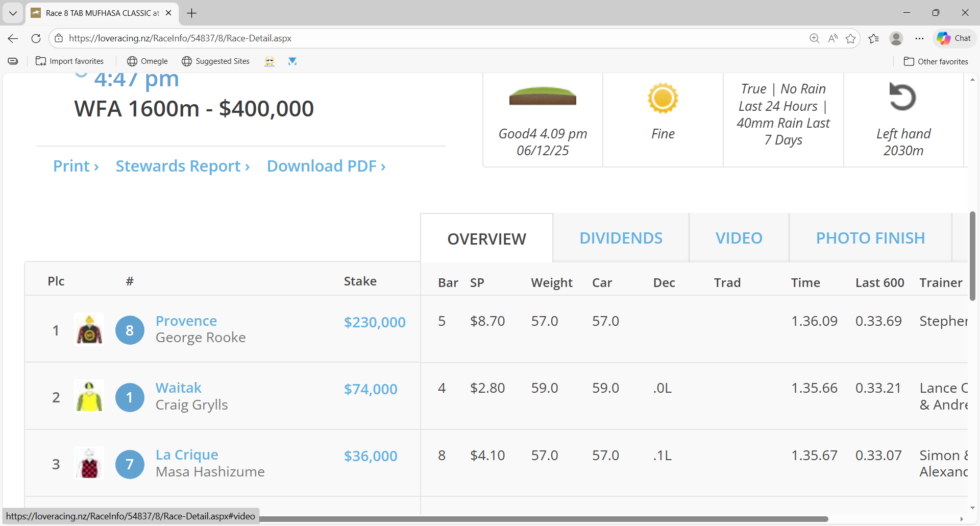Image resolution: width=980 pixels, height=526 pixels.
Task: Switch to the DIVIDENDS tab
Action: (621, 238)
